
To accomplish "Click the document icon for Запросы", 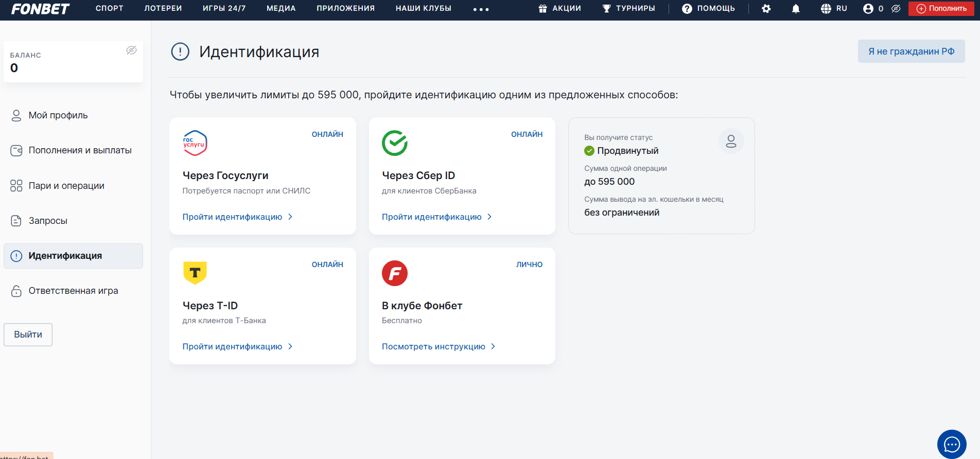I will [16, 221].
